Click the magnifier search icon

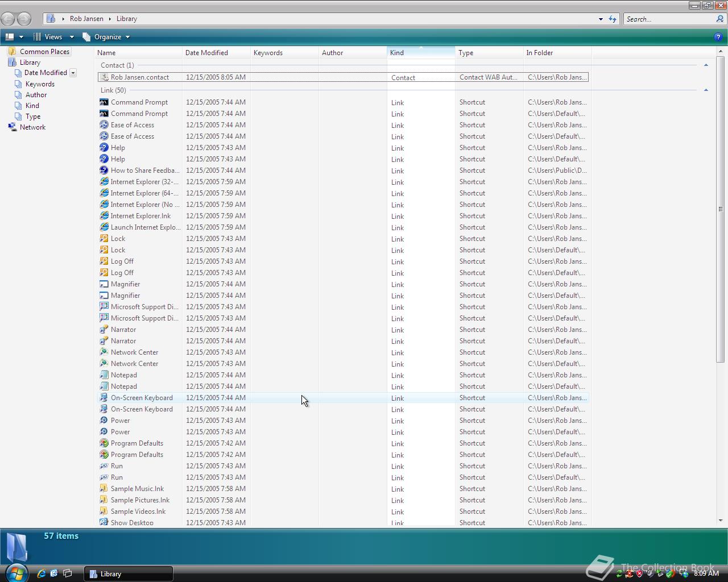point(720,19)
